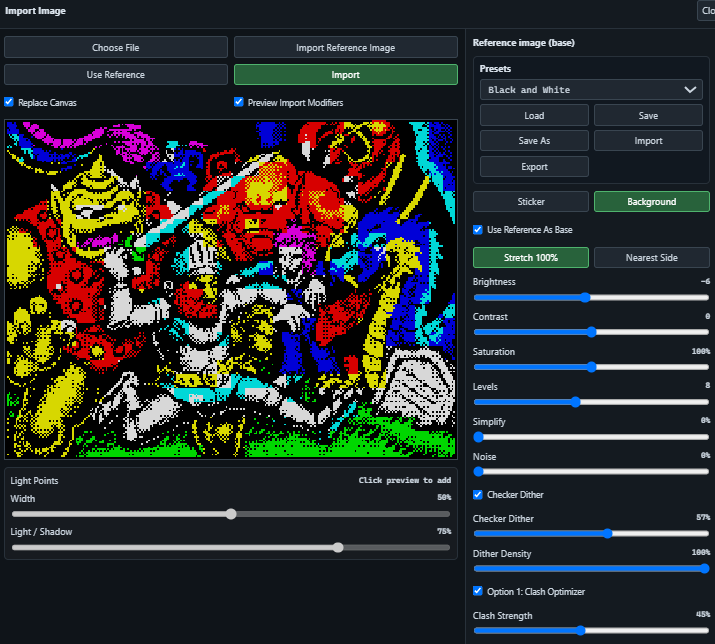Click the Import button under Presets

coord(648,141)
